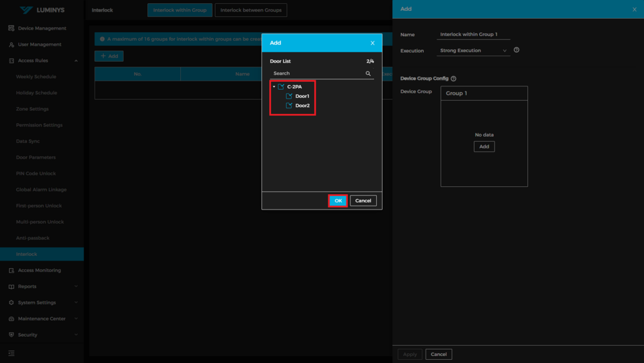
Task: Click the Device Management sidebar icon
Action: coord(12,28)
